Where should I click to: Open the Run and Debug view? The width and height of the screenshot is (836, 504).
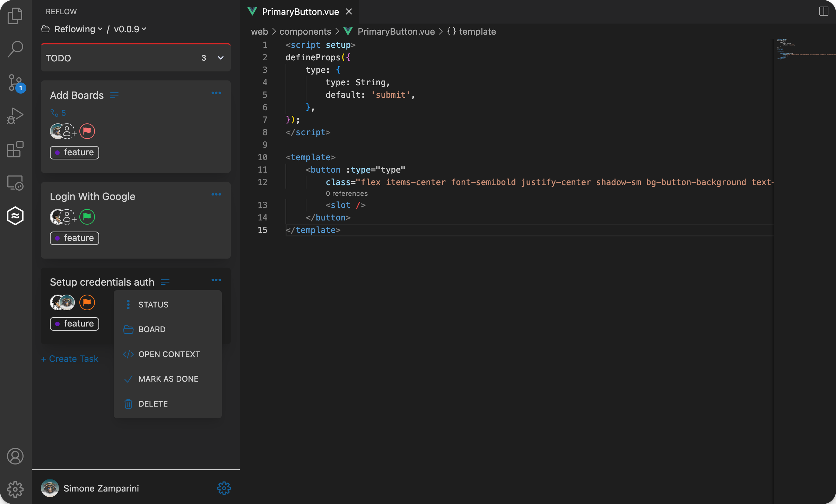[15, 116]
